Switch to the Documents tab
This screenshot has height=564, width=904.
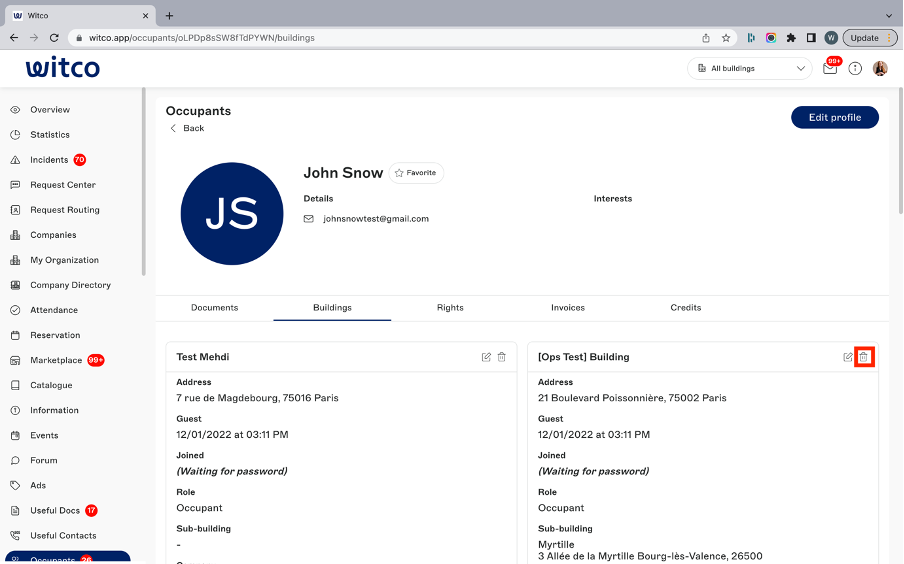214,308
